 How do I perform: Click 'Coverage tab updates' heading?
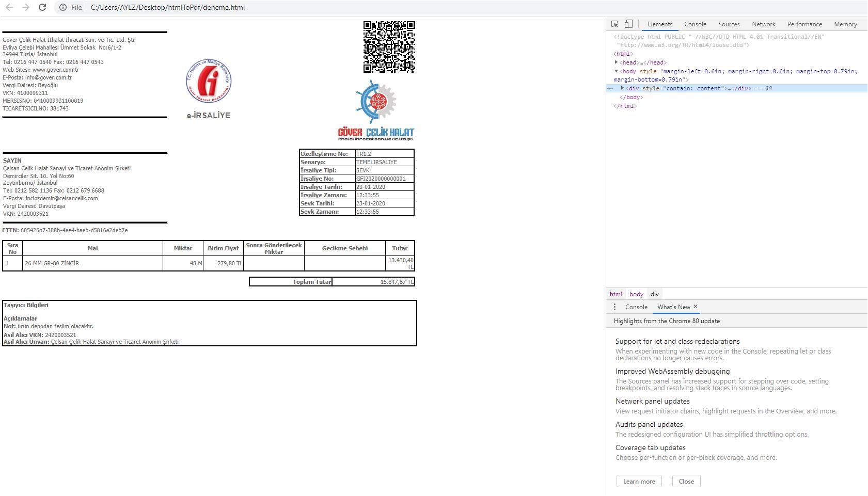(x=651, y=447)
